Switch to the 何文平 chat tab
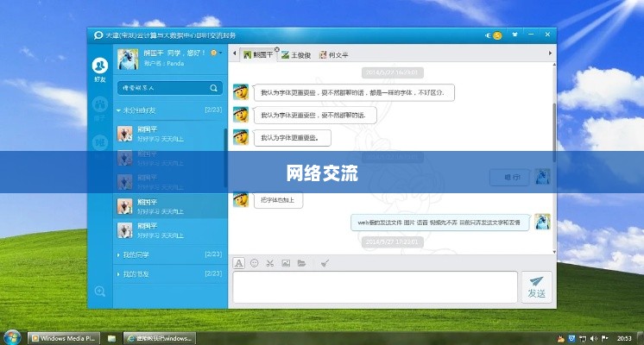 coord(334,55)
